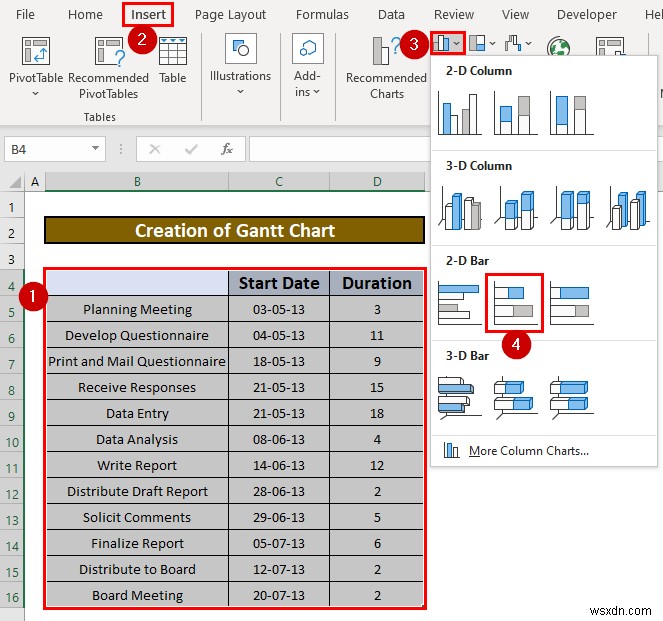663x621 pixels.
Task: Select 2-D Stacked Column chart
Action: [x=515, y=114]
